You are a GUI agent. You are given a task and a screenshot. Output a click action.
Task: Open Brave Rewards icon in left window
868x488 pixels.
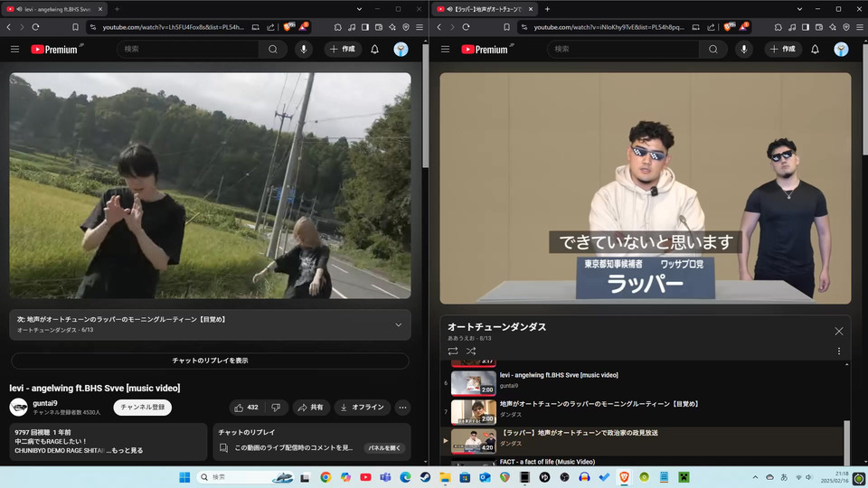[304, 26]
